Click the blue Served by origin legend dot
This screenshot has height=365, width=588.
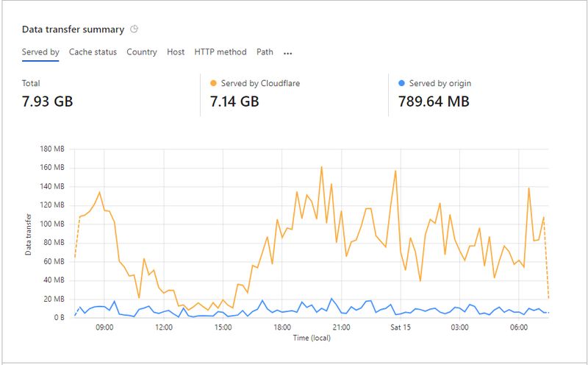pyautogui.click(x=401, y=83)
